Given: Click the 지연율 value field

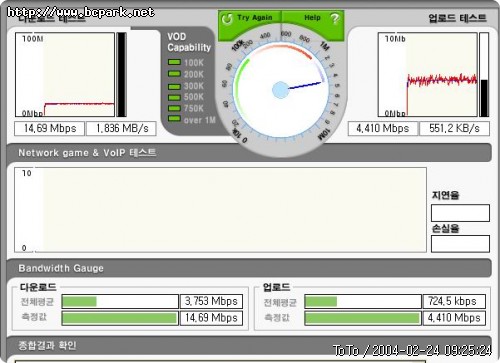Looking at the screenshot, I should click(460, 213).
